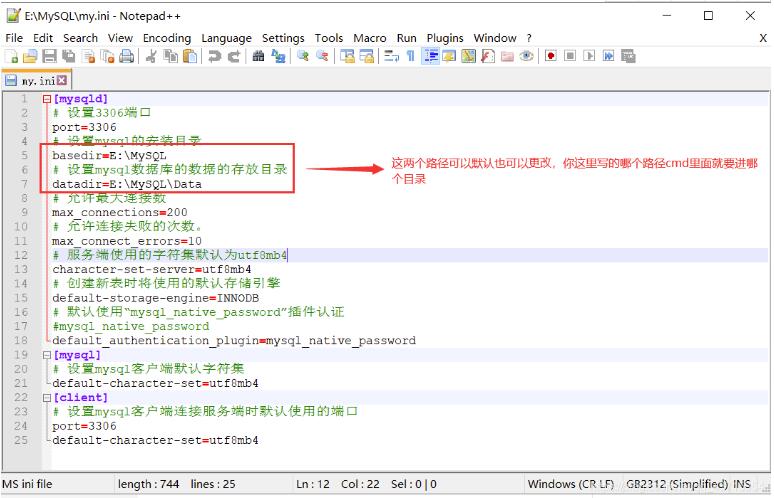Collapse the [client] section fold marker
The width and height of the screenshot is (774, 498).
pos(46,397)
